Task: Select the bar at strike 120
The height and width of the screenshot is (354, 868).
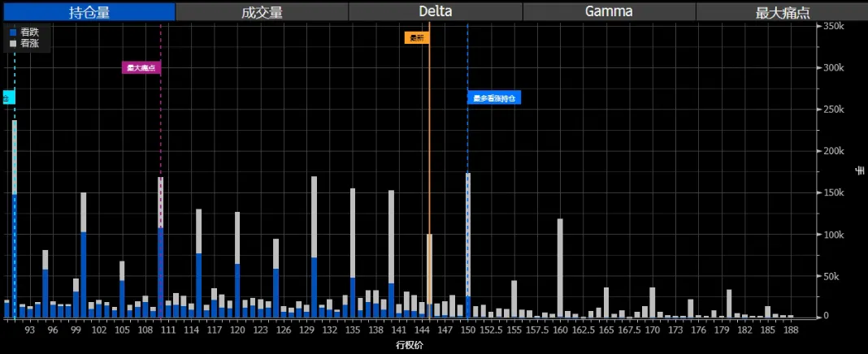Action: pos(237,265)
